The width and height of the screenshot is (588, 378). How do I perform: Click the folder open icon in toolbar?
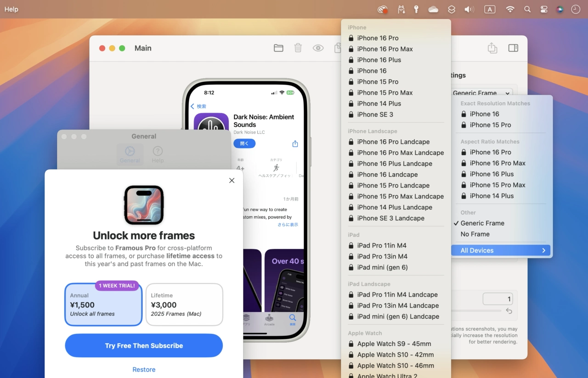click(x=278, y=48)
